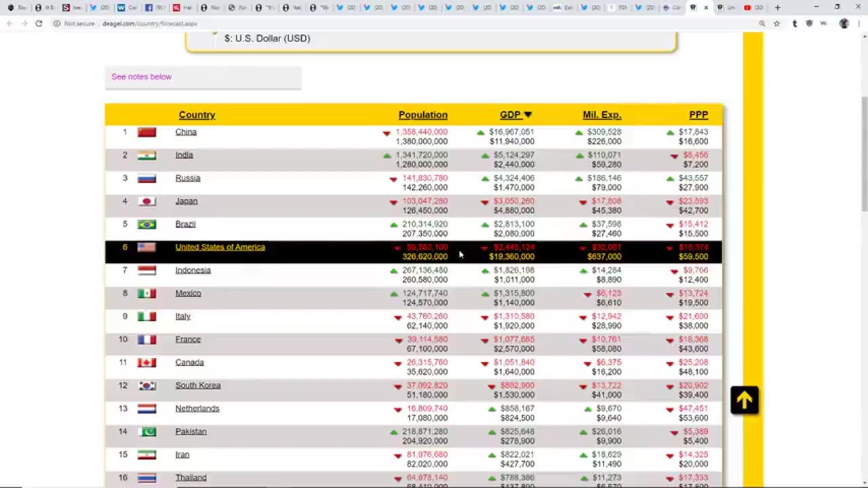Open a new browser tab with plus
The image size is (868, 488).
point(778,7)
